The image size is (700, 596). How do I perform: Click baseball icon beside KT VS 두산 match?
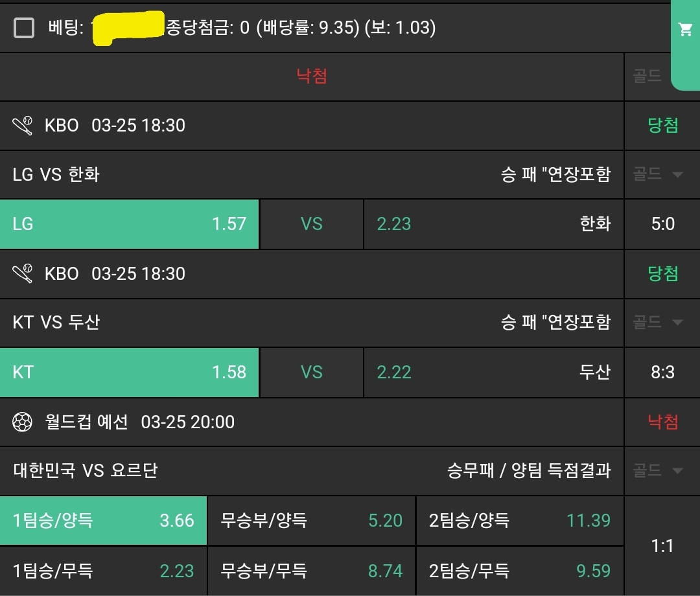click(x=23, y=273)
